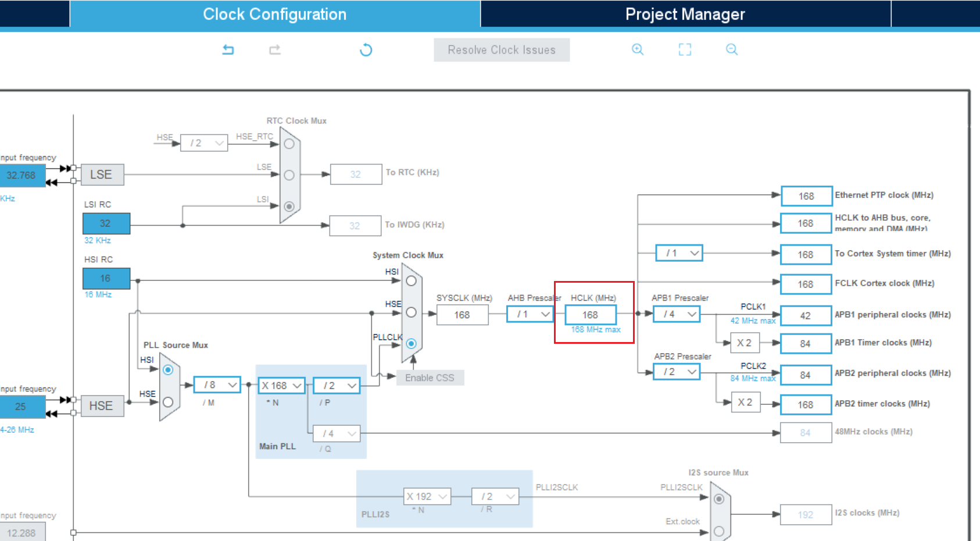980x541 pixels.
Task: Click APB2 timer X 2 multiplier box
Action: pos(745,402)
